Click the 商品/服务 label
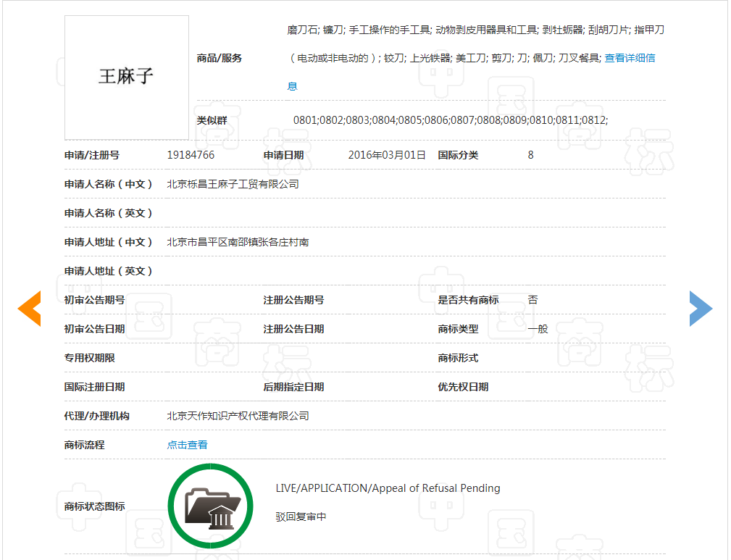The width and height of the screenshot is (731, 560). pyautogui.click(x=219, y=58)
